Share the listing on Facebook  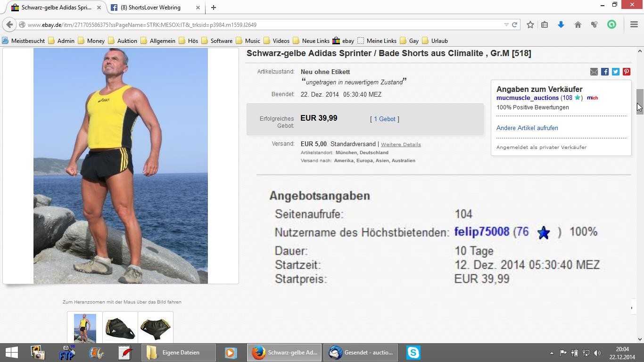tap(605, 72)
